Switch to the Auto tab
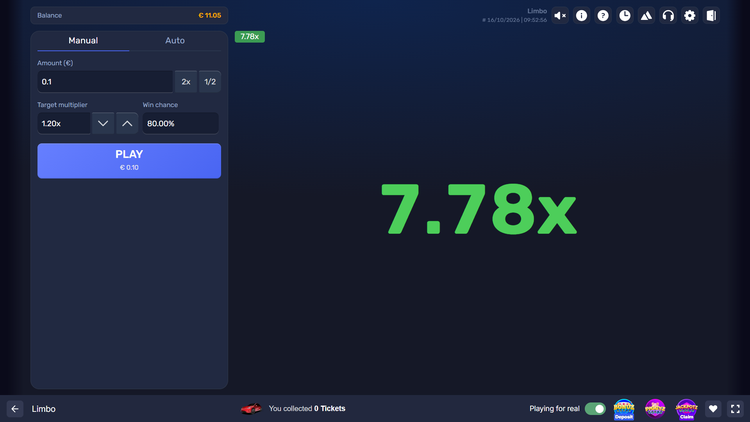The height and width of the screenshot is (422, 750). click(175, 41)
